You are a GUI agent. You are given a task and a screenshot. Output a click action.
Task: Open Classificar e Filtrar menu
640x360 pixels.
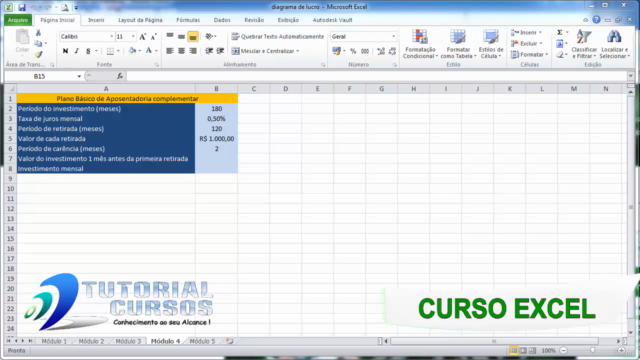pyautogui.click(x=584, y=44)
